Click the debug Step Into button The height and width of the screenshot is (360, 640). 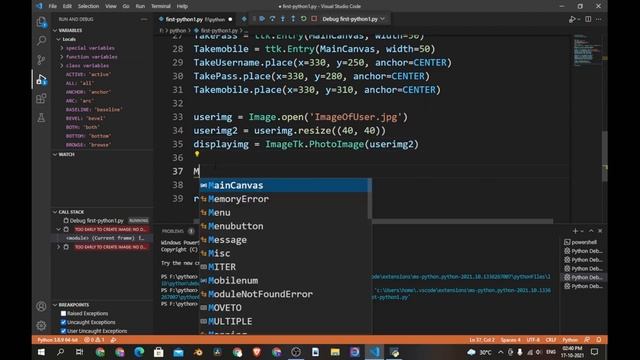282,19
